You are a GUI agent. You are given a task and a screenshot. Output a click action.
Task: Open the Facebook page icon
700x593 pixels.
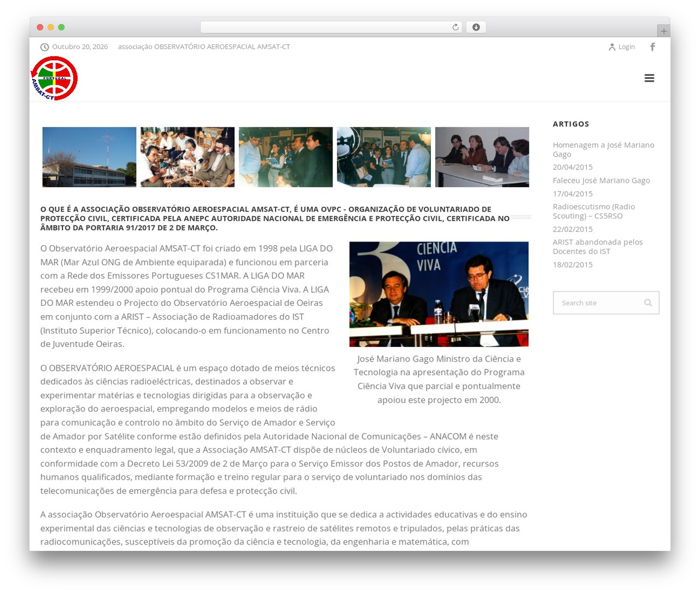click(652, 47)
